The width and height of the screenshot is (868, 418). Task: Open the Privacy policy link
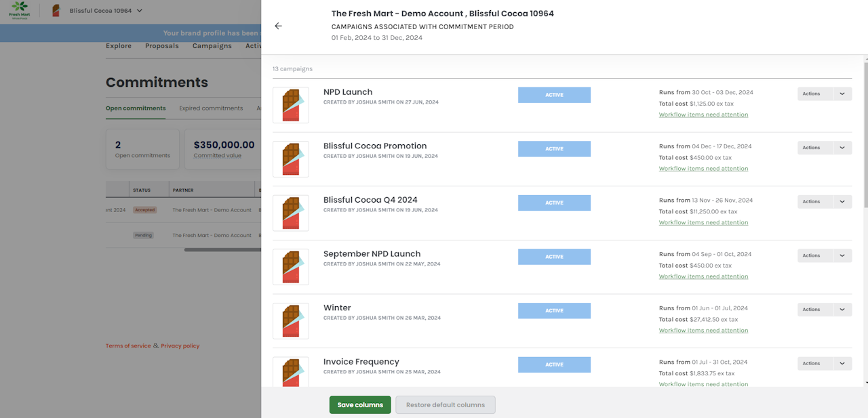tap(180, 346)
